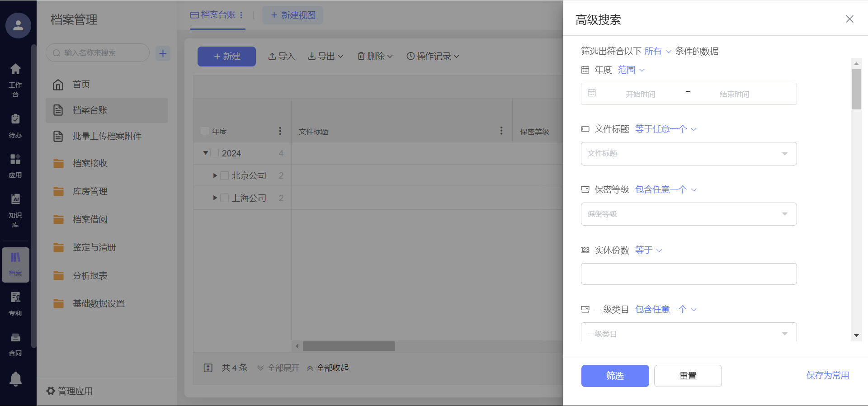The width and height of the screenshot is (868, 406).
Task: Check the 2024 row checkbox
Action: (x=215, y=153)
